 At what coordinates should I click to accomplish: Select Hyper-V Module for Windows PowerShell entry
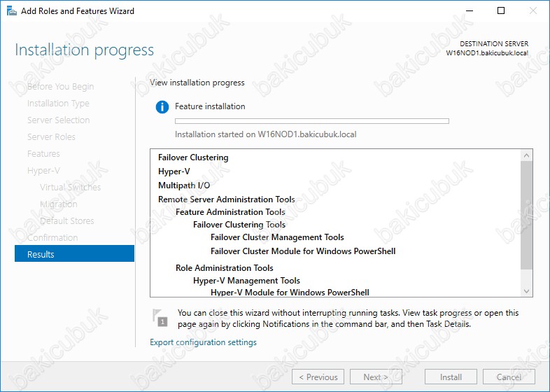pos(290,293)
